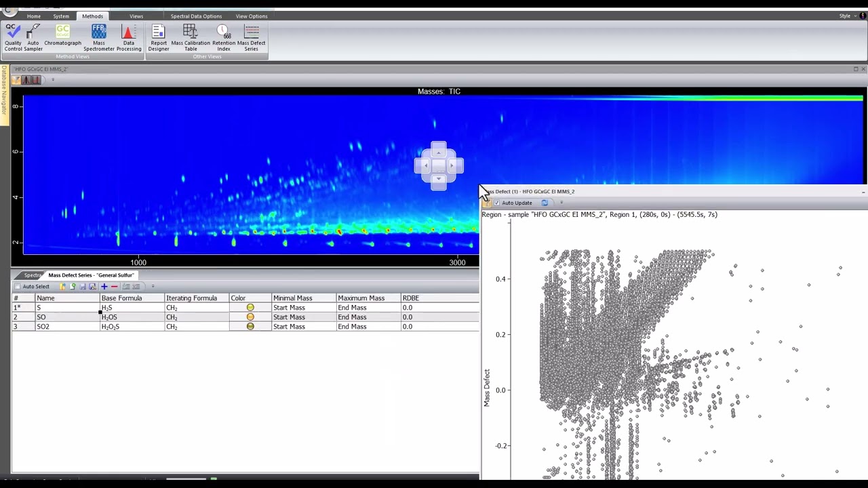This screenshot has width=868, height=488.
Task: Click the single peak icon in chromatogram toolbar
Action: pos(26,80)
